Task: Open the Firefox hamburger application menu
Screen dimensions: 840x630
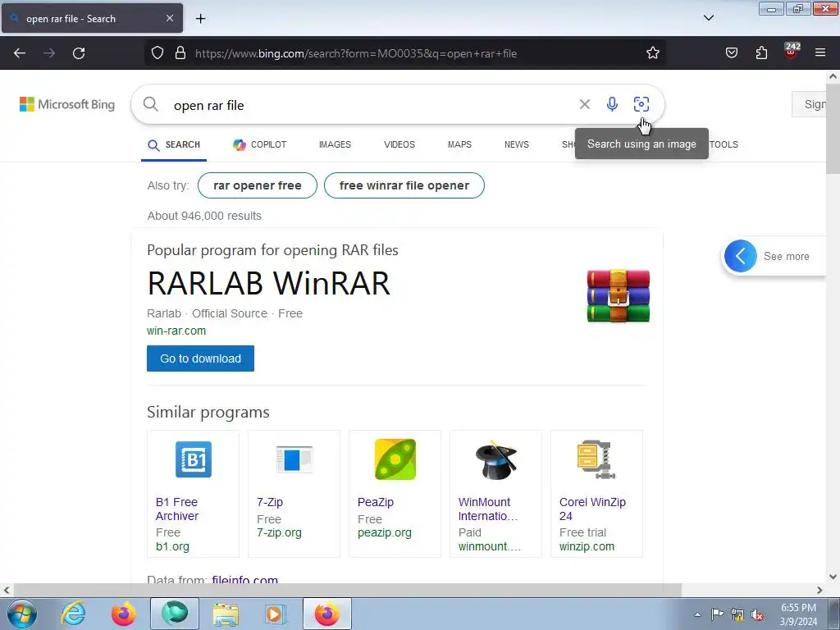Action: (x=820, y=52)
